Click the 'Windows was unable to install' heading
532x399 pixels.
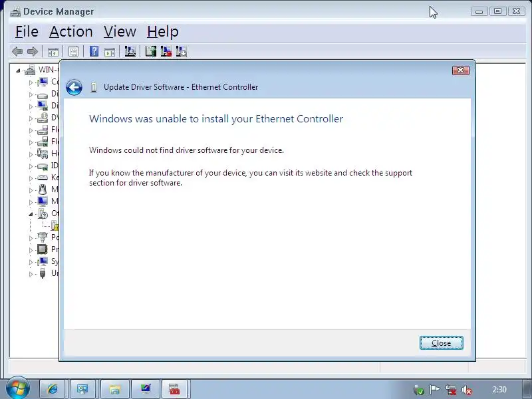216,119
